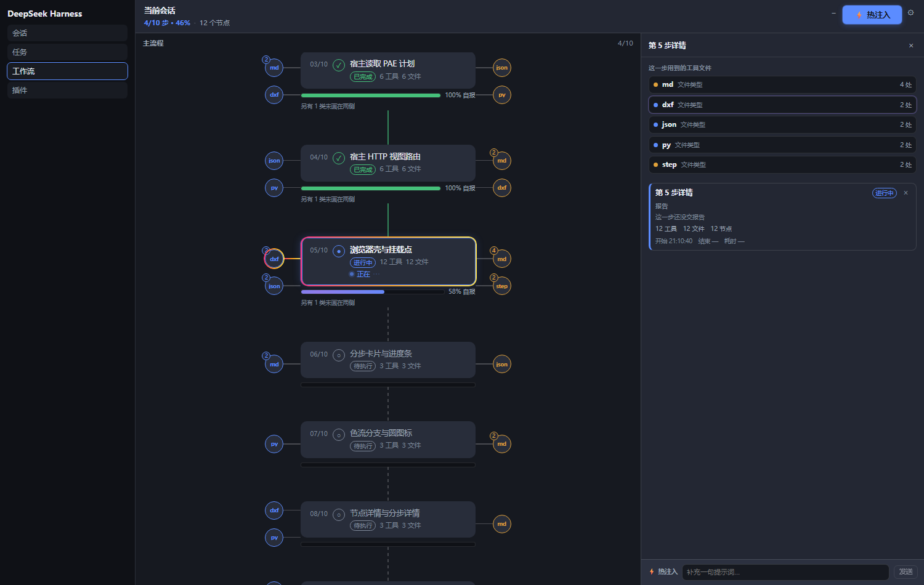Open the 会话 sidebar item
924x585 pixels.
click(67, 33)
